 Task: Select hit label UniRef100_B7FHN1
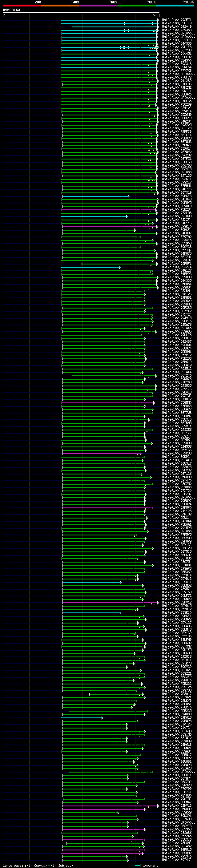[x=176, y=186]
